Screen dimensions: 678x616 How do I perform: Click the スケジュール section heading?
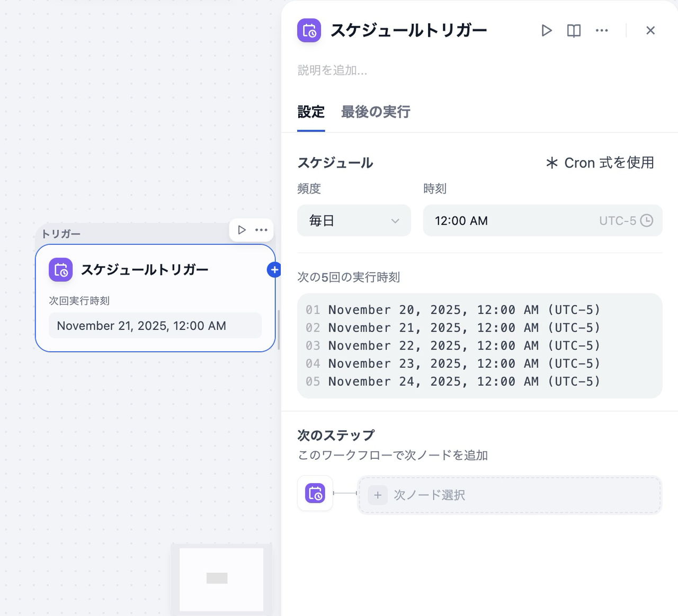click(335, 163)
